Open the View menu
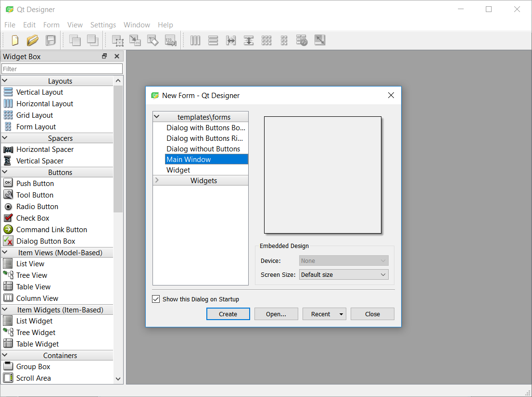The height and width of the screenshot is (397, 532). coord(75,25)
